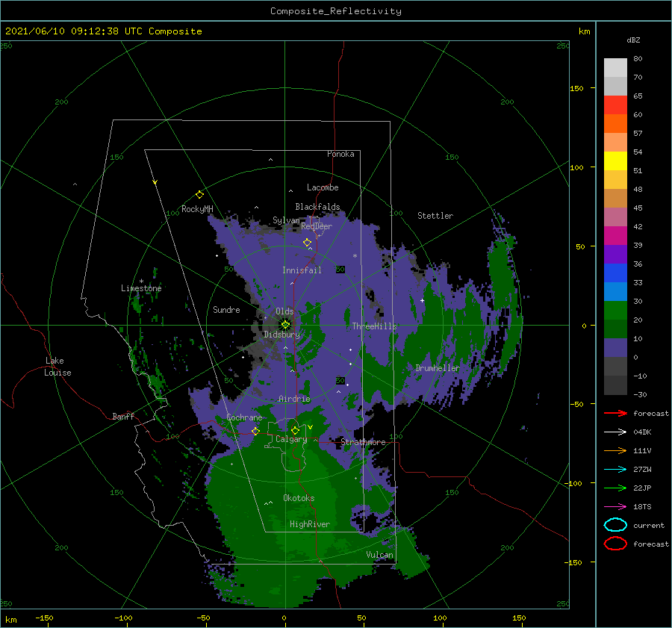672x628 pixels.
Task: Select the blue 33-36 dBZ swatch
Action: pos(615,273)
